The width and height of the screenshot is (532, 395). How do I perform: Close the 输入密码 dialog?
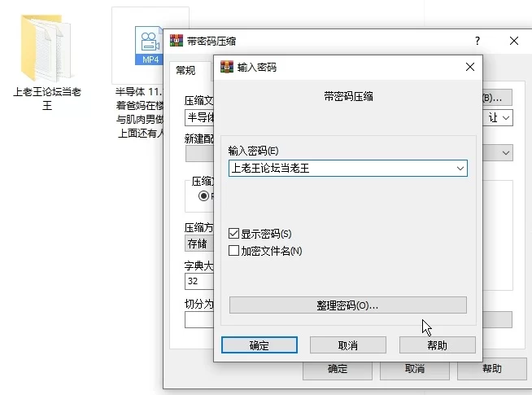[x=470, y=67]
